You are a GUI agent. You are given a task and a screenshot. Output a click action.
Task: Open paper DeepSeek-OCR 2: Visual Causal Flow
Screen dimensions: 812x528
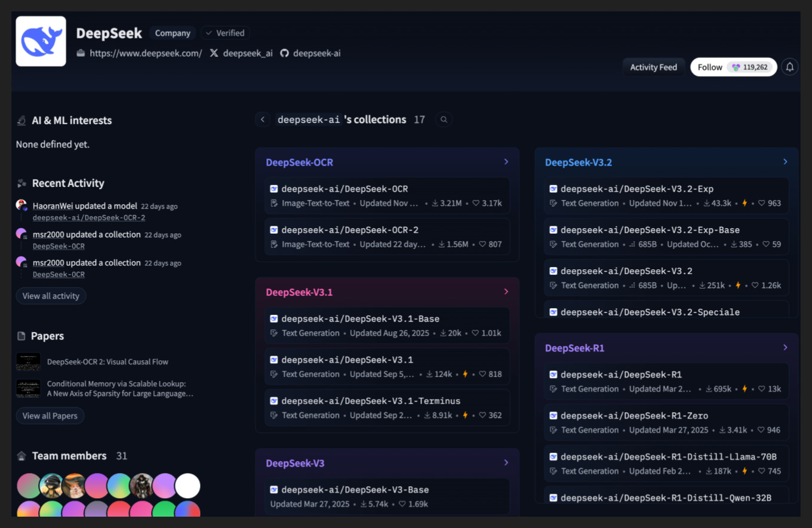(x=107, y=362)
